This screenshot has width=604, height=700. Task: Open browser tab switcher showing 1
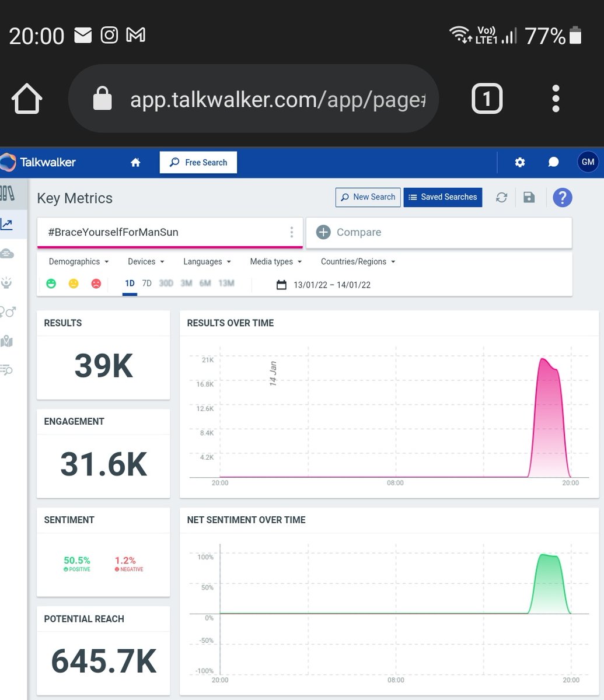pos(486,99)
